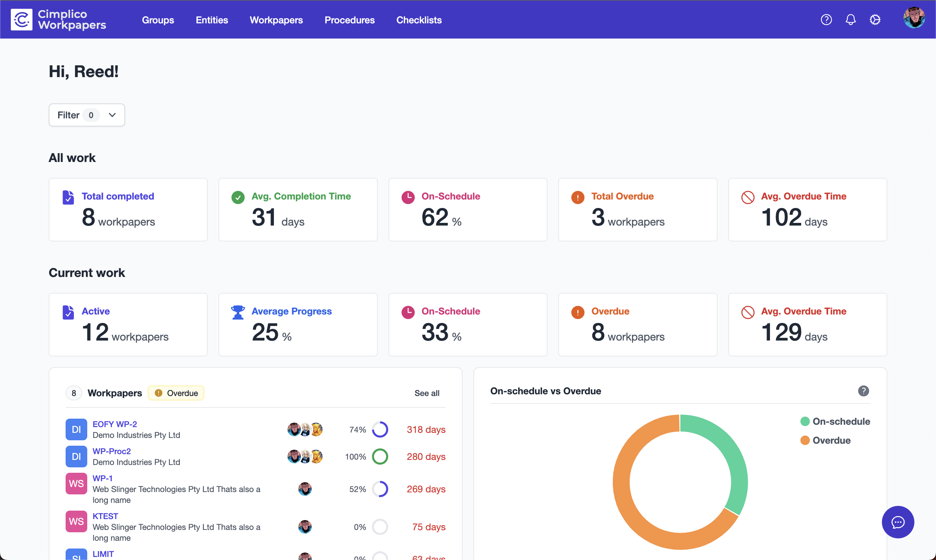936x560 pixels.
Task: Open the help question mark icon in header
Action: point(826,20)
